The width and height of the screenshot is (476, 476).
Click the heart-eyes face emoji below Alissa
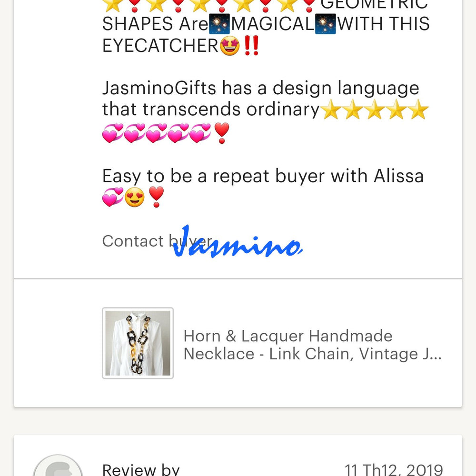click(135, 197)
